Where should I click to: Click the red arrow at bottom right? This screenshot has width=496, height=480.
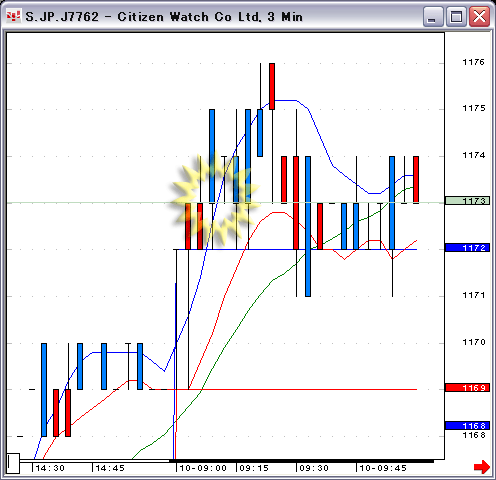click(x=482, y=467)
